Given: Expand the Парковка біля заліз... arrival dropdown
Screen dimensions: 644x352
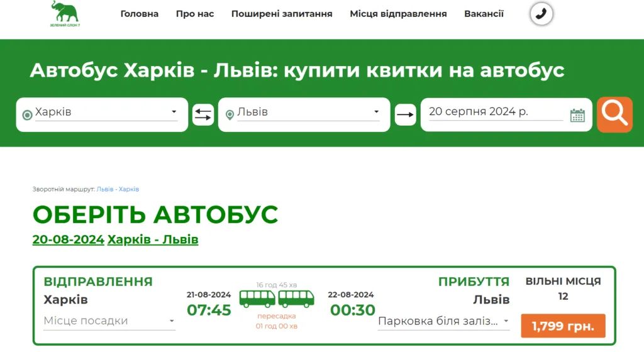Looking at the screenshot, I should [x=443, y=321].
